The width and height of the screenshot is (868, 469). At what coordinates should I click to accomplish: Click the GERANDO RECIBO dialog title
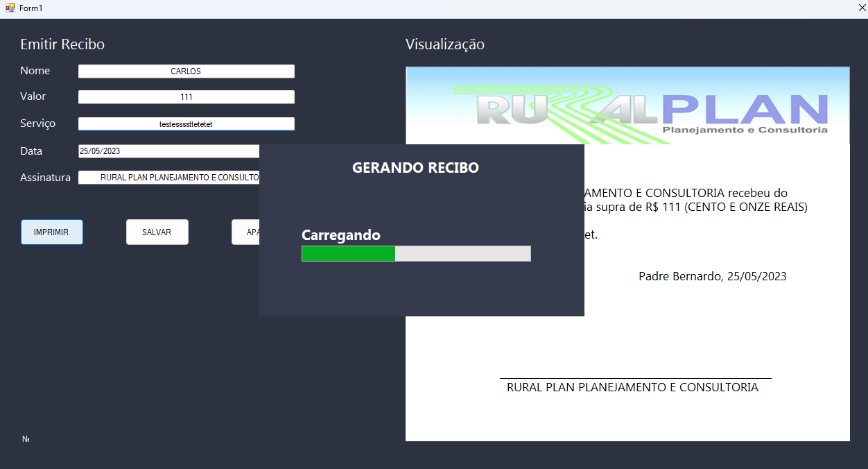[415, 167]
